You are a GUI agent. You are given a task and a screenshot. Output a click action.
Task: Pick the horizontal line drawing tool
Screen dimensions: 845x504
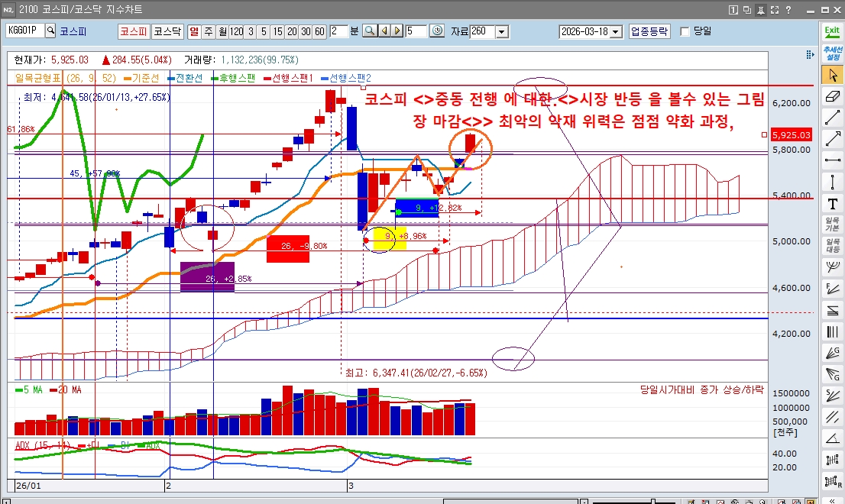[832, 160]
